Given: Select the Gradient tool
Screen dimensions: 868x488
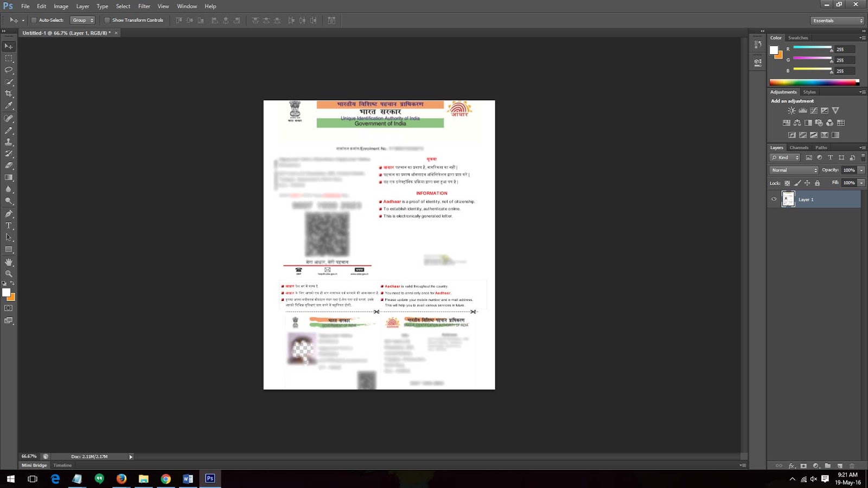Looking at the screenshot, I should click(9, 177).
